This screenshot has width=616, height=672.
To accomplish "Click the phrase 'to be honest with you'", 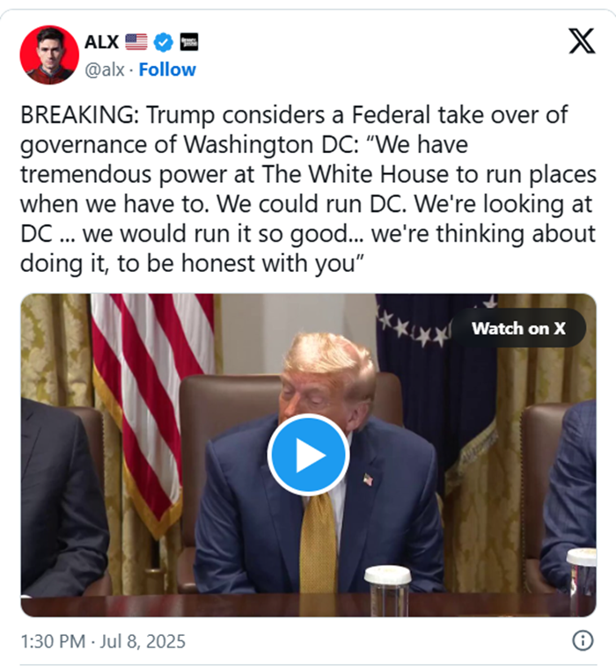I will 241,263.
